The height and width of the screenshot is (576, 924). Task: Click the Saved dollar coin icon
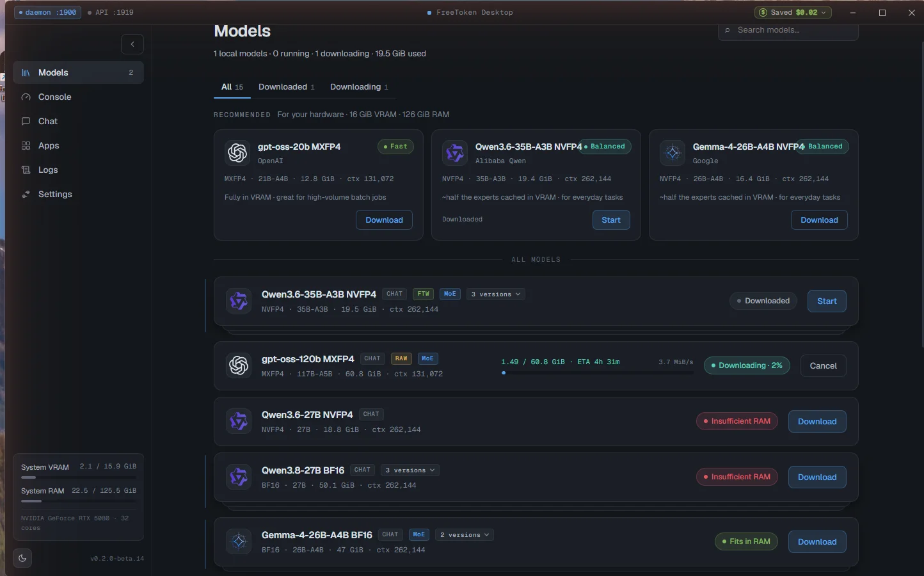pos(763,12)
